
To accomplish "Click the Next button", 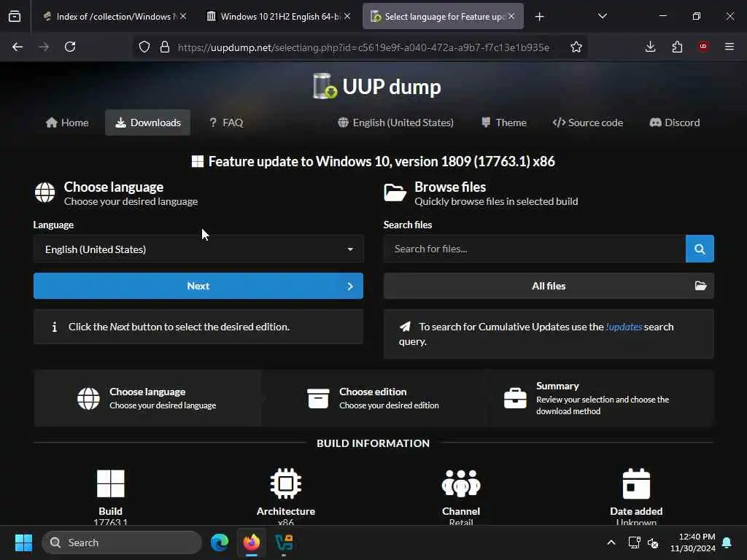I will point(198,286).
